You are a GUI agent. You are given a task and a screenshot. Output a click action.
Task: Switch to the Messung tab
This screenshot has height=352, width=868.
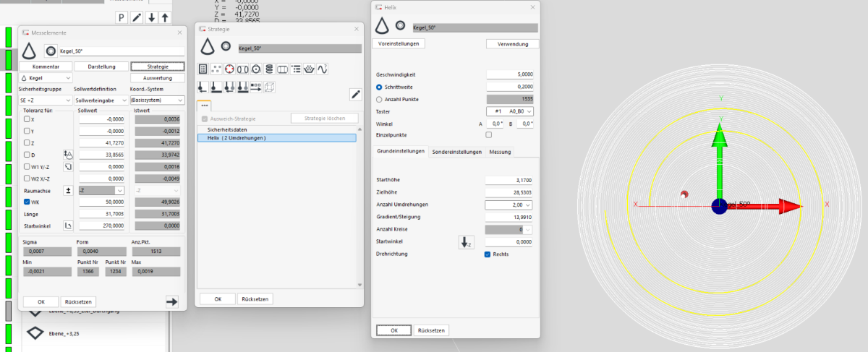coord(500,152)
